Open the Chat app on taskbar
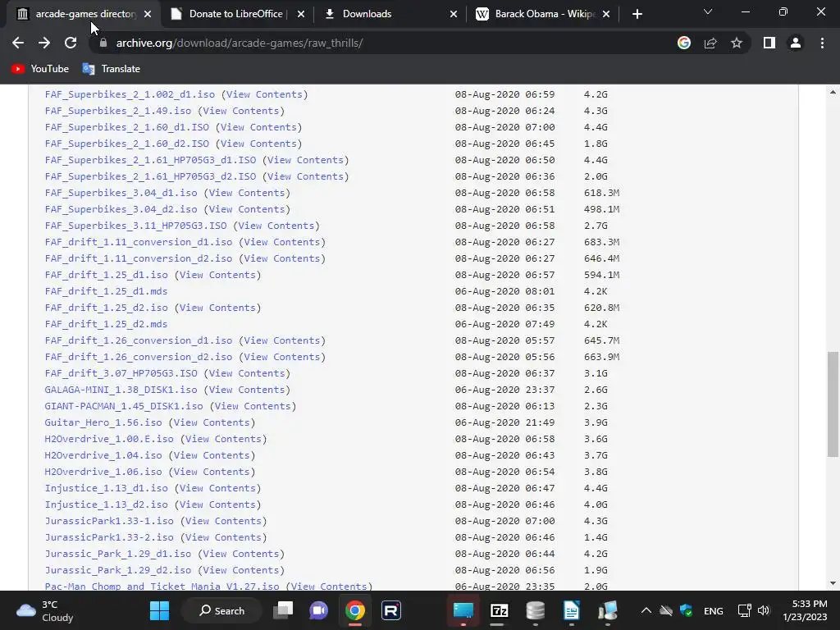The image size is (840, 630). pyautogui.click(x=319, y=610)
